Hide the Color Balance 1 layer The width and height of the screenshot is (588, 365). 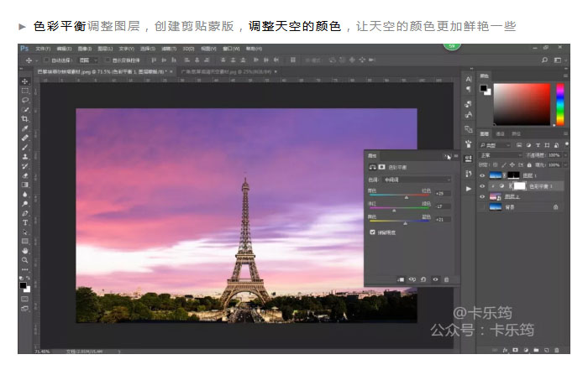pos(482,185)
